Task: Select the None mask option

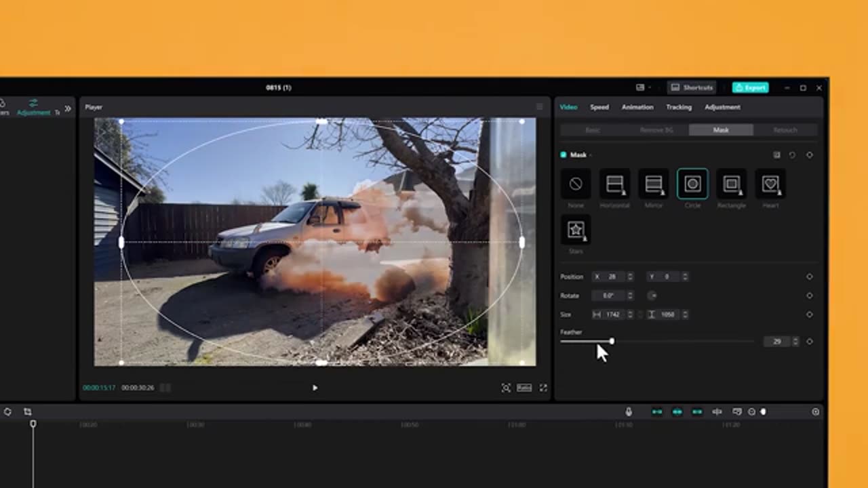Action: [576, 184]
